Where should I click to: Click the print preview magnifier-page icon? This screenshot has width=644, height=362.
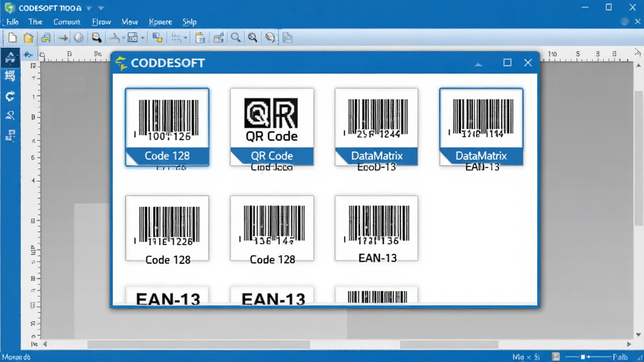click(96, 38)
